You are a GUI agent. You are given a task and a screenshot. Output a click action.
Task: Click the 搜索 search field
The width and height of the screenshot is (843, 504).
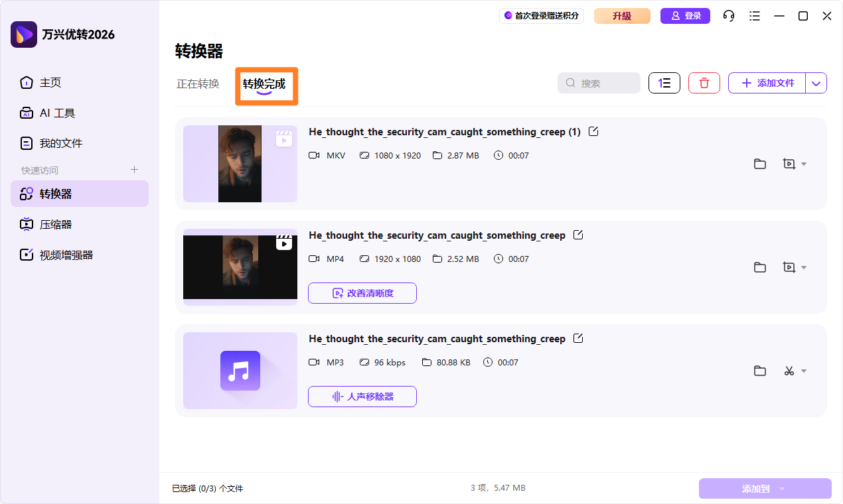click(x=599, y=83)
